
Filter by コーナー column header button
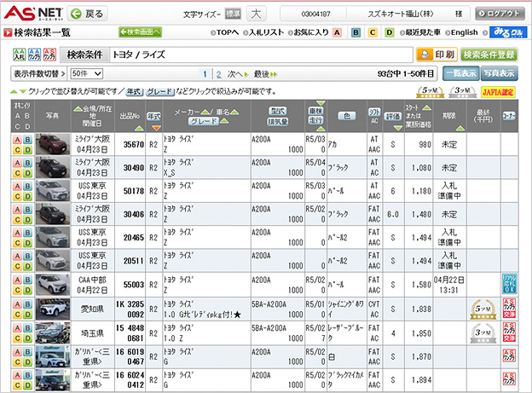pos(509,116)
